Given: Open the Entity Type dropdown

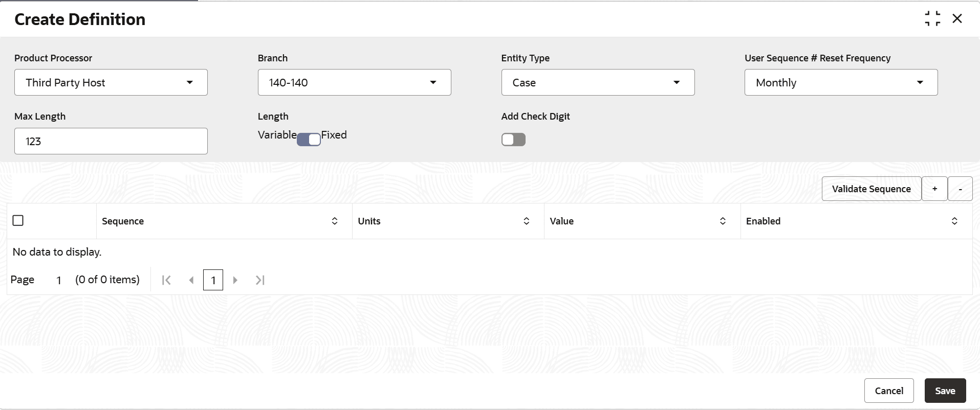Looking at the screenshot, I should pos(598,82).
